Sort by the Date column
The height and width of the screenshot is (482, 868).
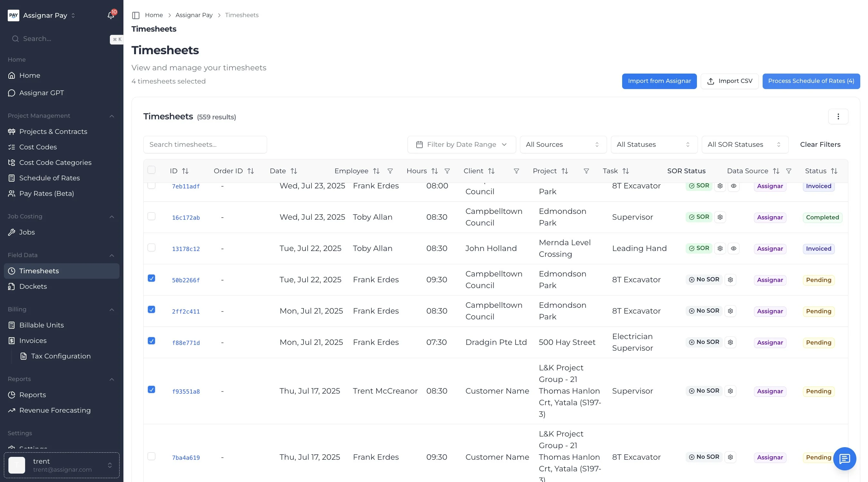(294, 171)
